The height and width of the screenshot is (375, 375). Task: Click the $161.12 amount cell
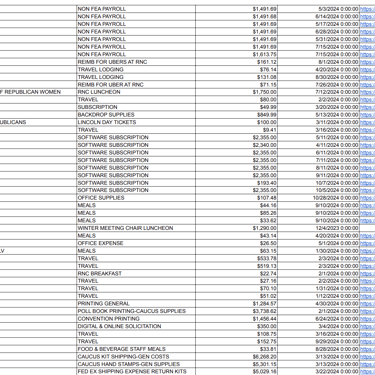(236, 62)
